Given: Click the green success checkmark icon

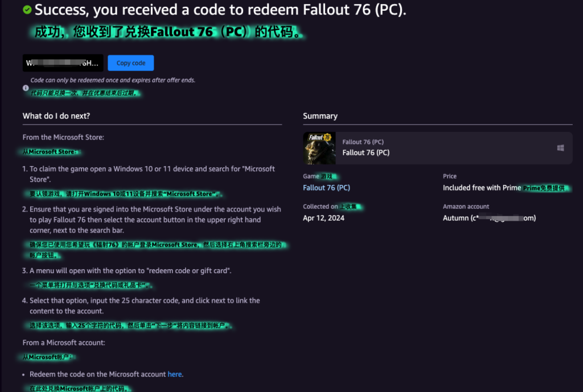Looking at the screenshot, I should click(x=27, y=10).
